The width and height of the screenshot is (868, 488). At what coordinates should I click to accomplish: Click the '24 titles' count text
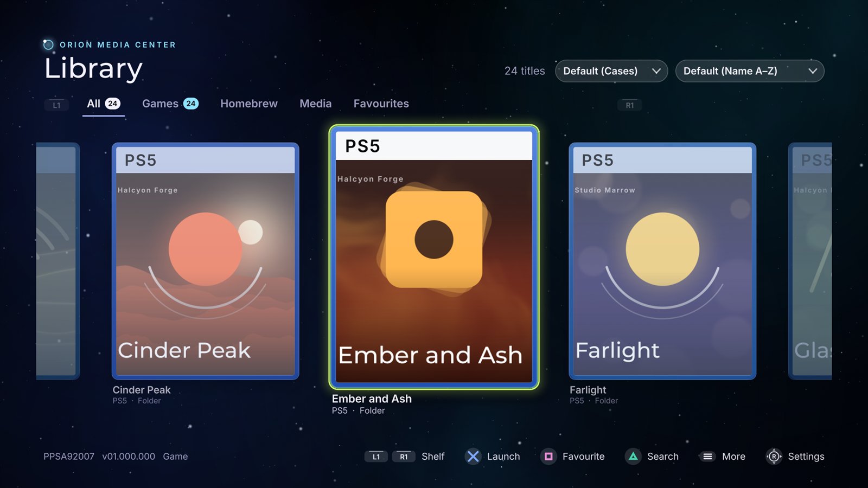525,71
